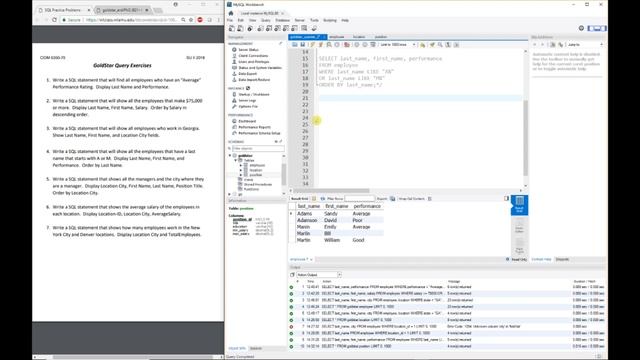This screenshot has height=360, width=640.
Task: Click the open SQL script folder icon
Action: [x=295, y=44]
